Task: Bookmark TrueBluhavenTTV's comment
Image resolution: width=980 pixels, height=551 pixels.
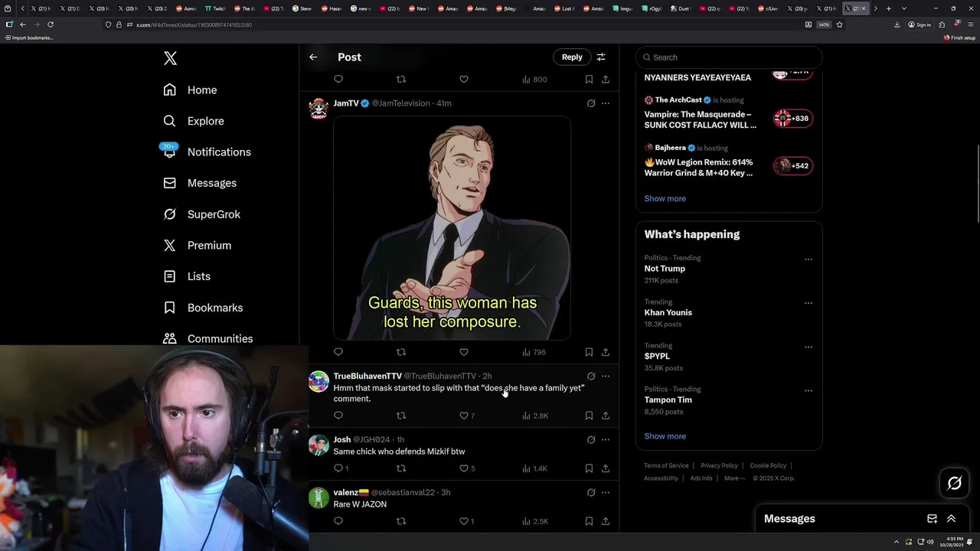Action: coord(589,416)
